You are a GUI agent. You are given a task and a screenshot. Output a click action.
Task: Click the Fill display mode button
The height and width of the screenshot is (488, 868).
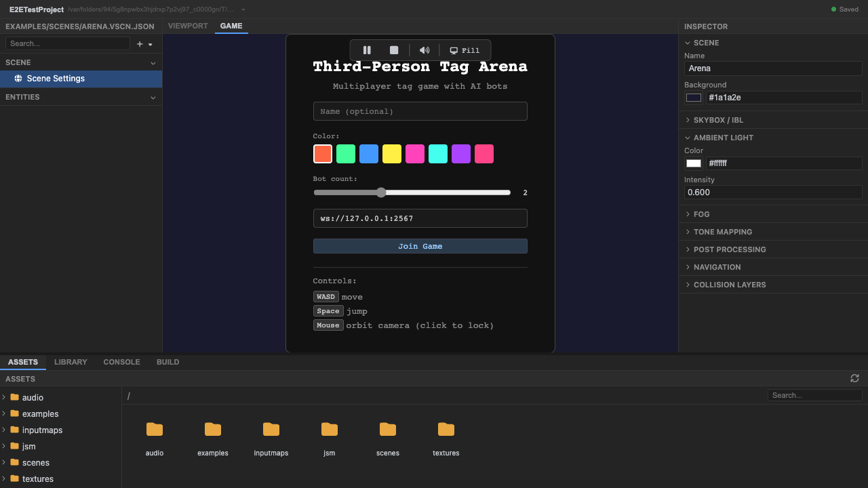(x=465, y=50)
